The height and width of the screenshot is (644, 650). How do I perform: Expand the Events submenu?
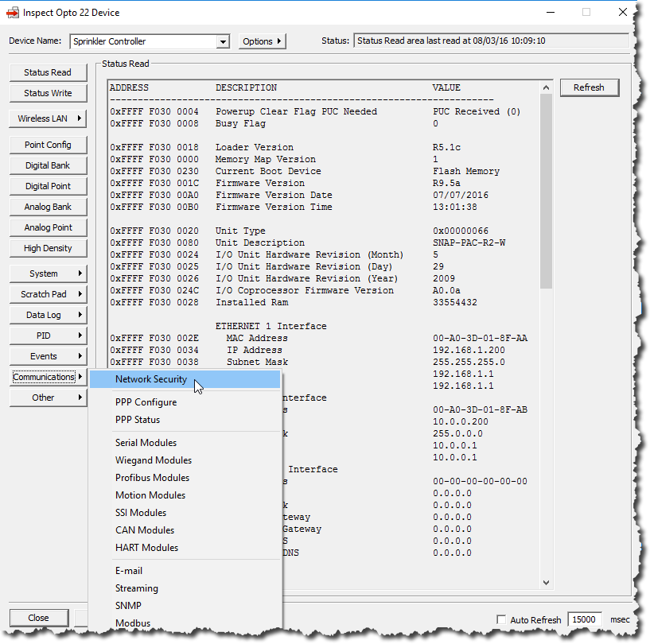(x=47, y=355)
